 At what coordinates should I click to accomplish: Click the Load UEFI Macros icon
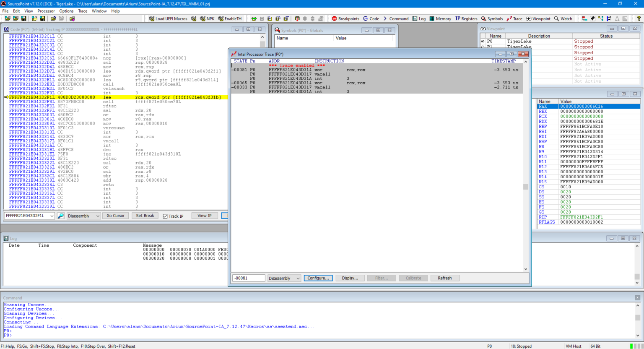(167, 18)
